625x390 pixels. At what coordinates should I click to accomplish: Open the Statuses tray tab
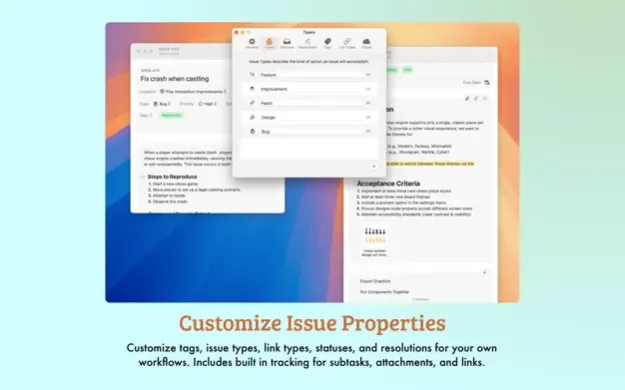tap(287, 43)
